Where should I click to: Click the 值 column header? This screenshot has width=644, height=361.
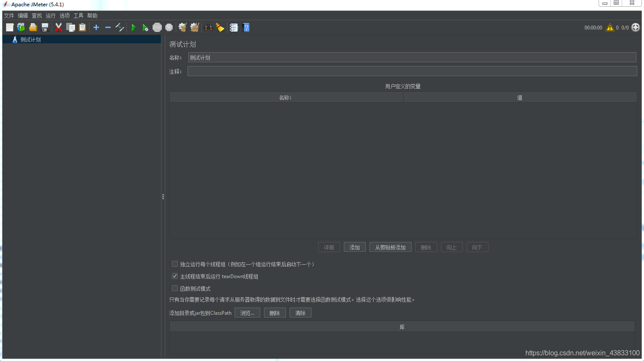(x=520, y=98)
